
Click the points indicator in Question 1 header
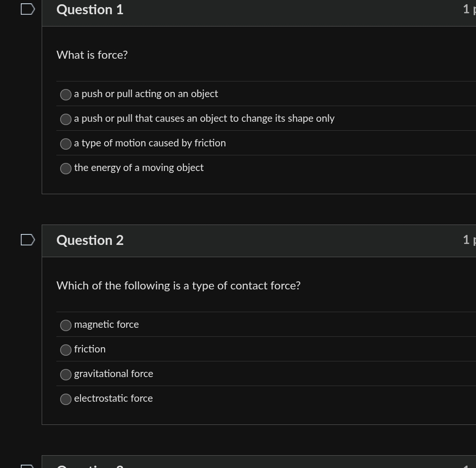[x=469, y=9]
